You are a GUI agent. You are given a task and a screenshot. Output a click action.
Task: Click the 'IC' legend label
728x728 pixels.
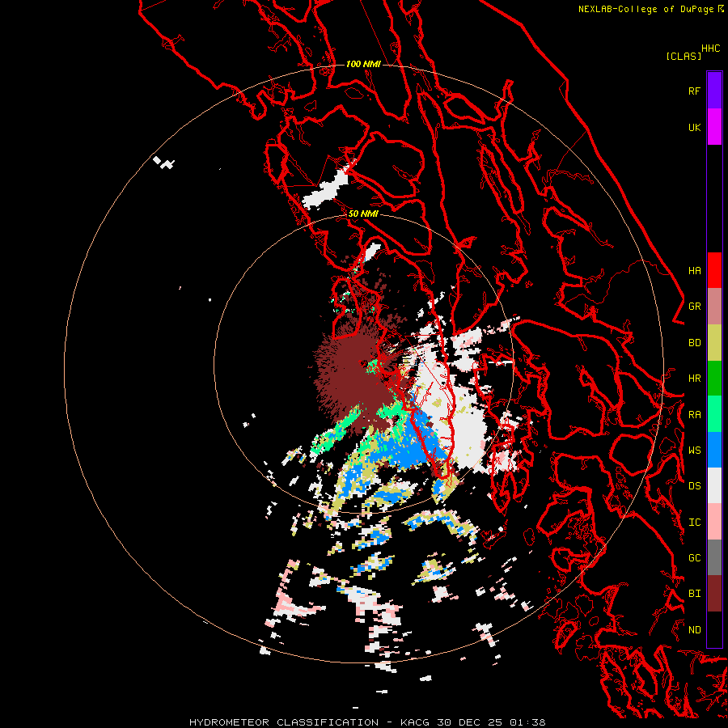pos(695,523)
